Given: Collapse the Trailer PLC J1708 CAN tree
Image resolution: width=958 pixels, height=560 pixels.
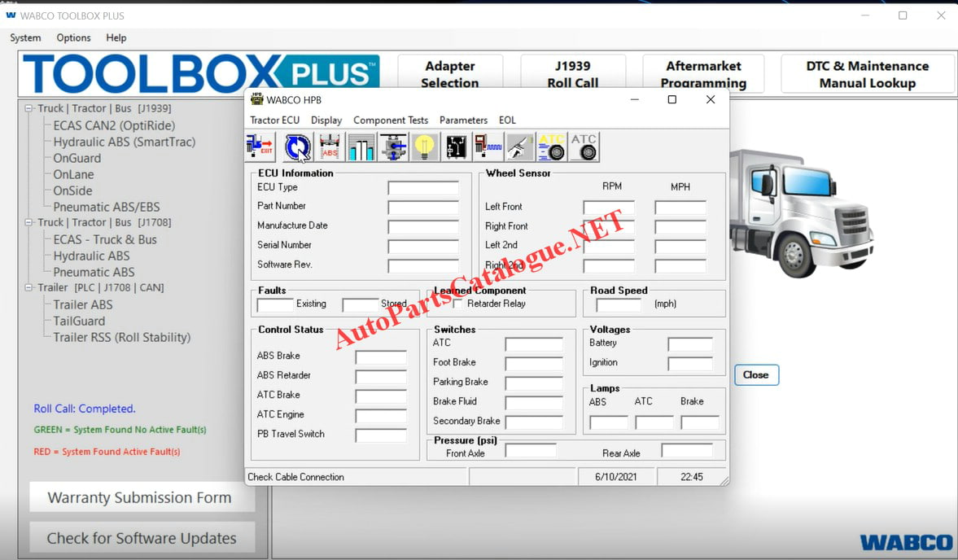Looking at the screenshot, I should click(x=28, y=287).
